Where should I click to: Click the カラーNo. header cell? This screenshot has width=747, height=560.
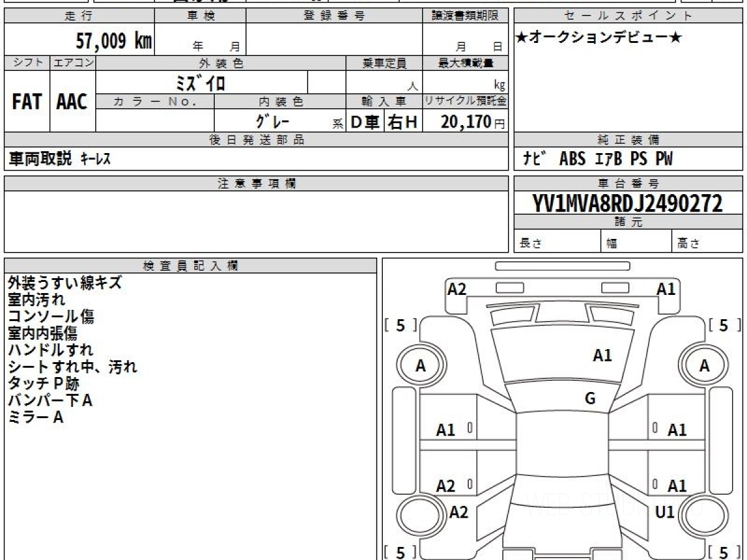coord(155,101)
